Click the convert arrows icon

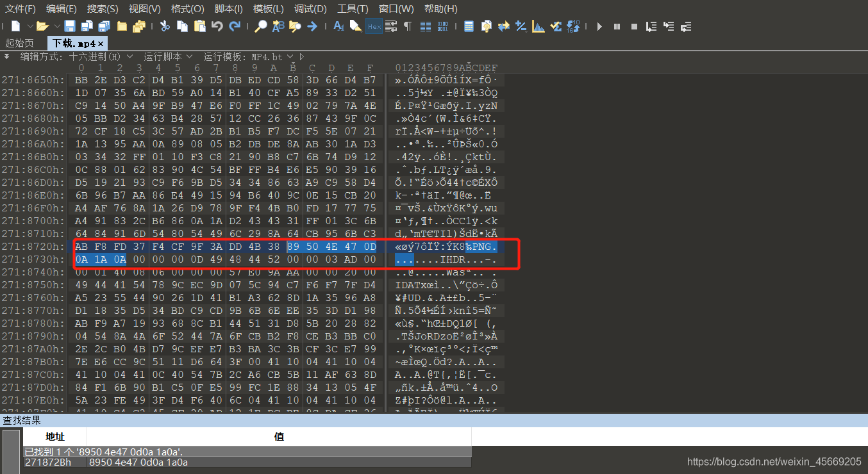503,26
